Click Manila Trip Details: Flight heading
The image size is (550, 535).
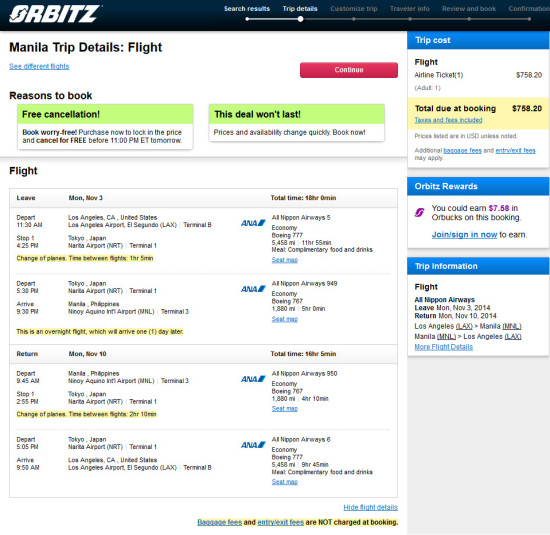86,47
